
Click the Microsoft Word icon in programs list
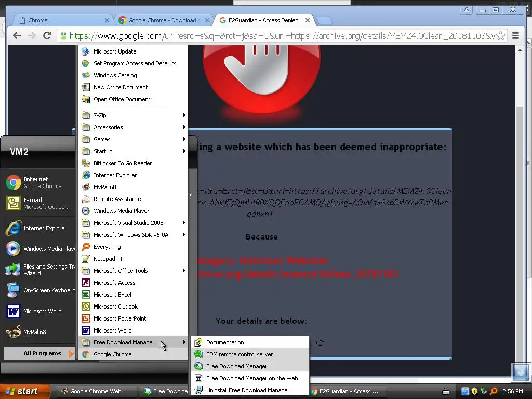pyautogui.click(x=86, y=330)
